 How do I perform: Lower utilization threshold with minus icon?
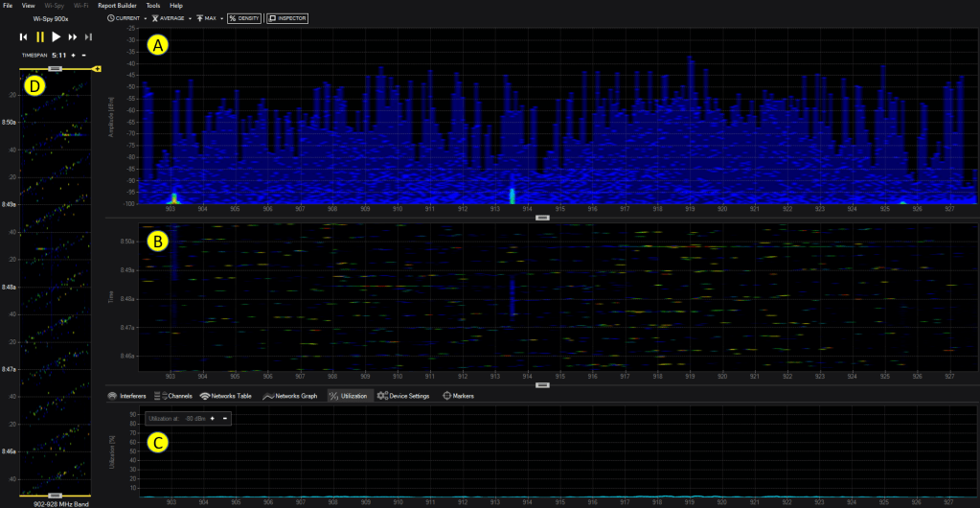[224, 418]
